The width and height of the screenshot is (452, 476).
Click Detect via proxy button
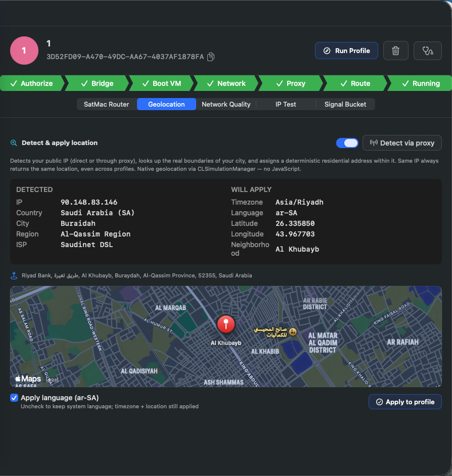tap(402, 143)
